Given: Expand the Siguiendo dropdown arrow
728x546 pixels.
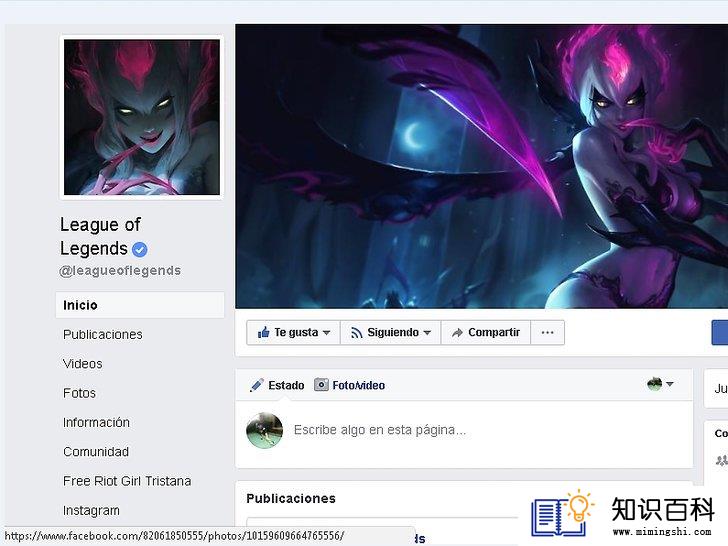Looking at the screenshot, I should click(427, 333).
